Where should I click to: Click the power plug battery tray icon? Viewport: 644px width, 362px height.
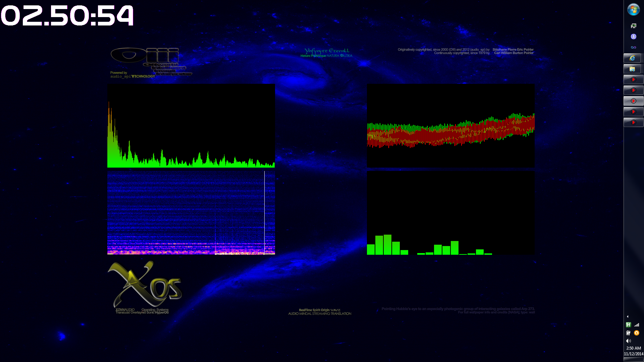[629, 333]
